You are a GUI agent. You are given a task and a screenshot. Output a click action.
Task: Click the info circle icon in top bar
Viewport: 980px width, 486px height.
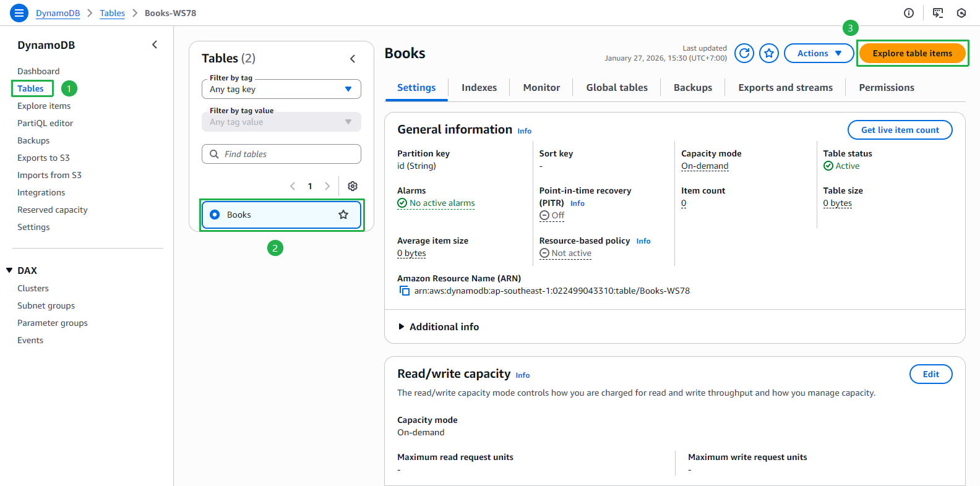[x=909, y=13]
